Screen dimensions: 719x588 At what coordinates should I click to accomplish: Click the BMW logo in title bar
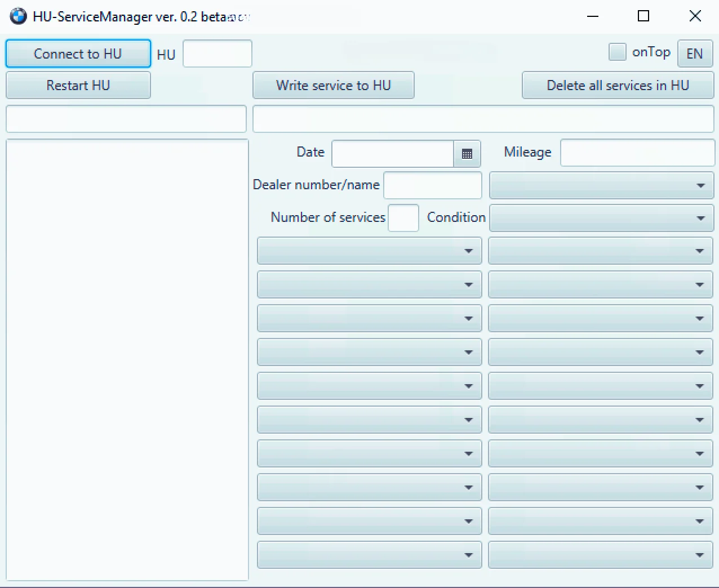[x=18, y=16]
